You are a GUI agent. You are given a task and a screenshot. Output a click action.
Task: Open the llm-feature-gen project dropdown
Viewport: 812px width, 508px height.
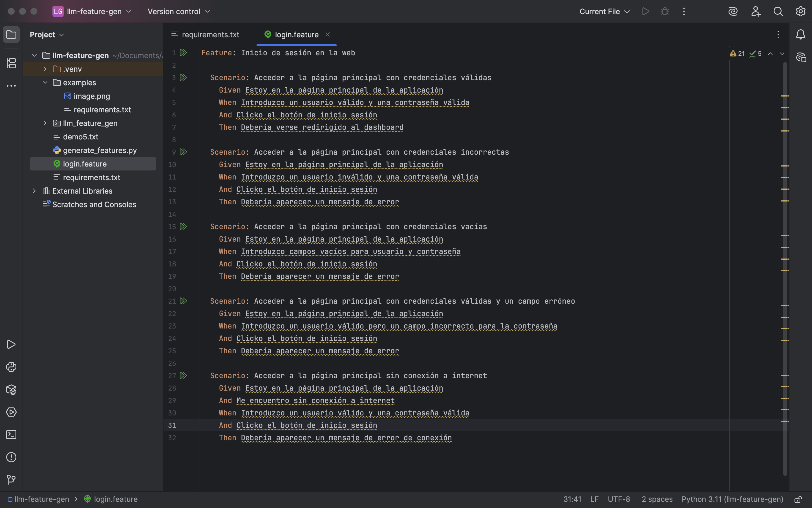(x=92, y=11)
